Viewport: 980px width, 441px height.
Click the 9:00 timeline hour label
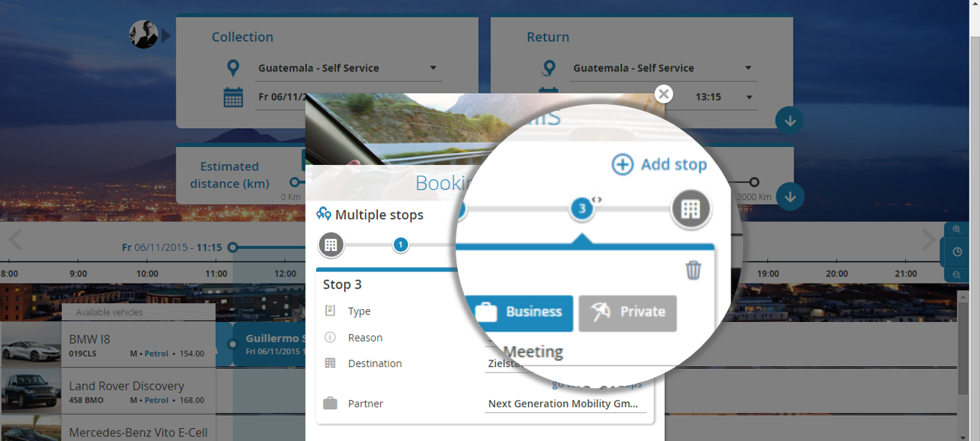click(x=78, y=274)
